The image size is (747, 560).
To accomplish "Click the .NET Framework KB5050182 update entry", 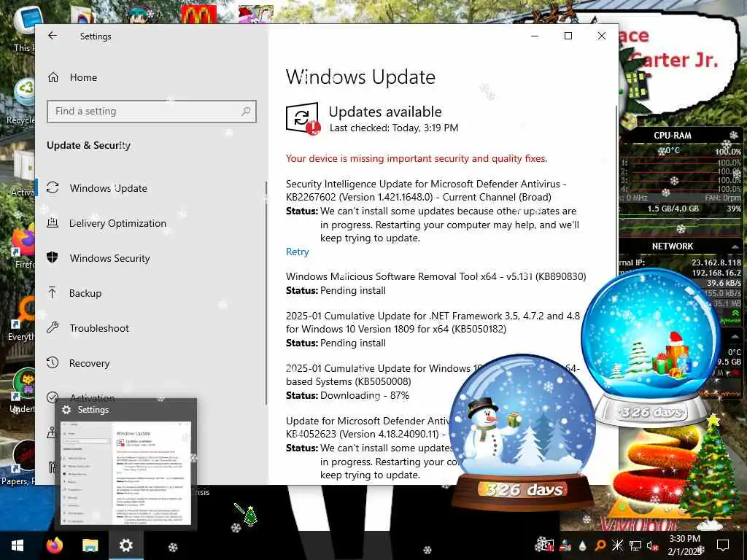I will click(x=433, y=322).
